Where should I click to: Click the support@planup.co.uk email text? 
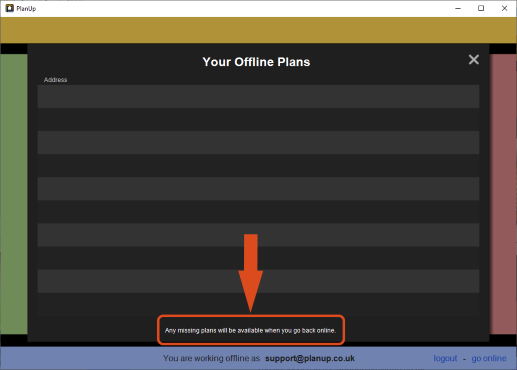coord(310,358)
